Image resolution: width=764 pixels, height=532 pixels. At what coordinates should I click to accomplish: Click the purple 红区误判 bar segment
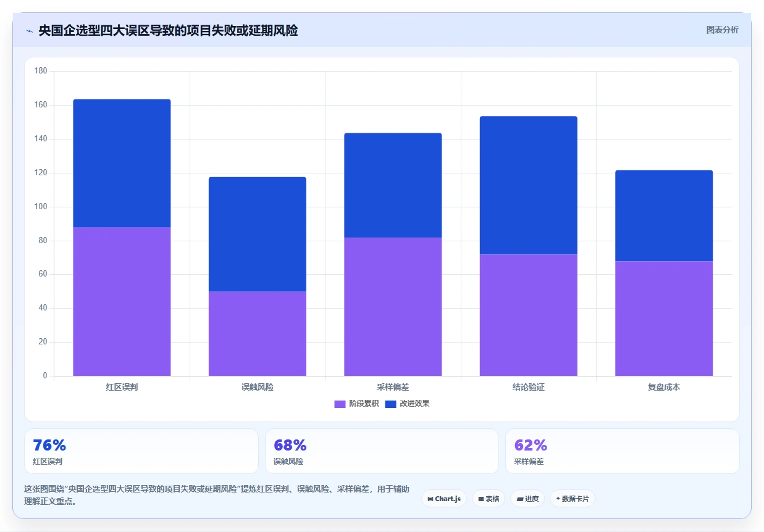pos(122,301)
